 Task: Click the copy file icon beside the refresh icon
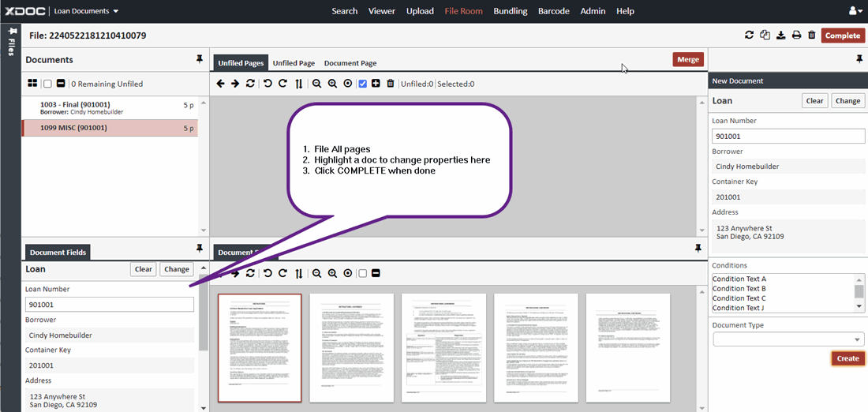pos(765,36)
